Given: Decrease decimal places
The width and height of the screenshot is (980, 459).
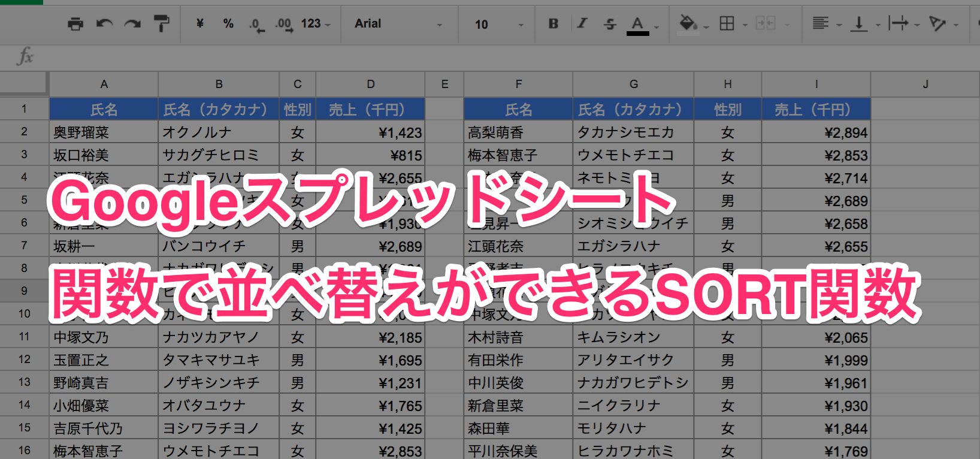Looking at the screenshot, I should click(x=256, y=25).
